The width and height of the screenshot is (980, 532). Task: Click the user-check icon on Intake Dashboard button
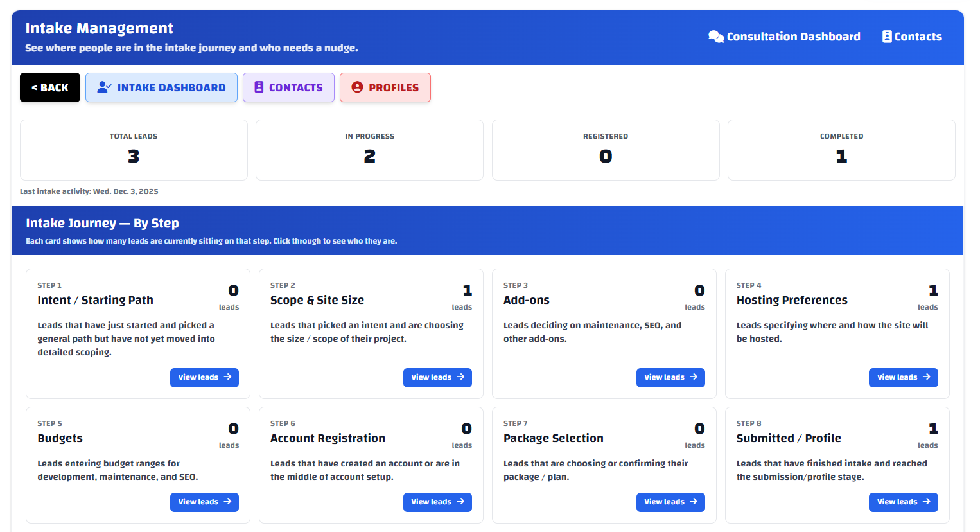point(104,87)
